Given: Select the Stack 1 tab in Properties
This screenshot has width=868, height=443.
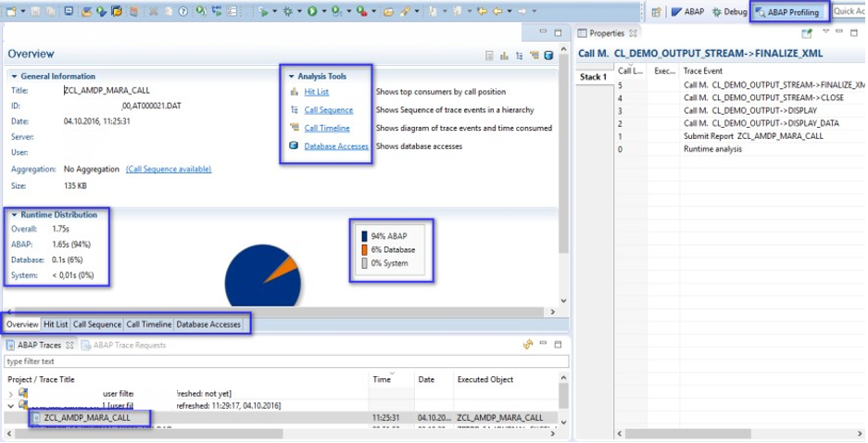Looking at the screenshot, I should 594,77.
